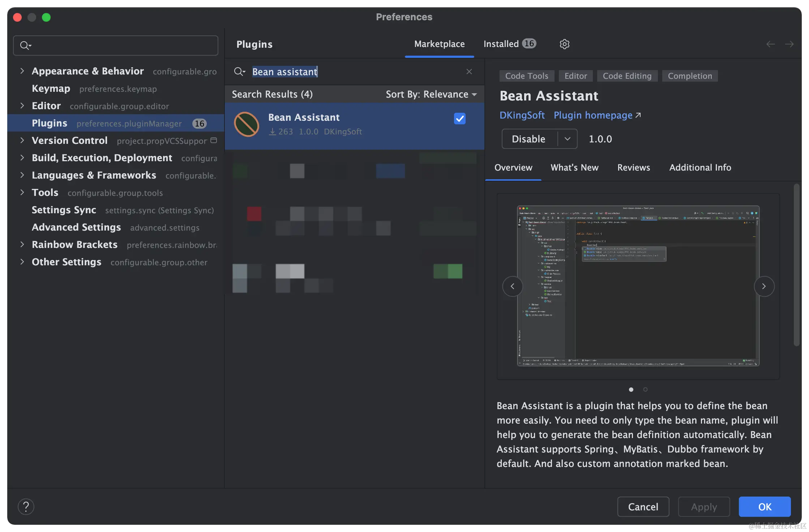Uncheck the Bean Assistant enabled checkbox
The image size is (809, 532).
point(459,119)
